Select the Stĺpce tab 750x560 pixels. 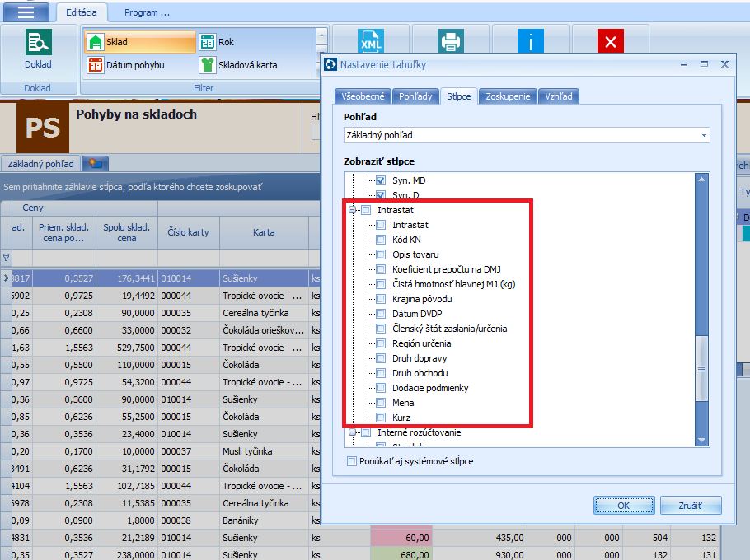click(459, 96)
